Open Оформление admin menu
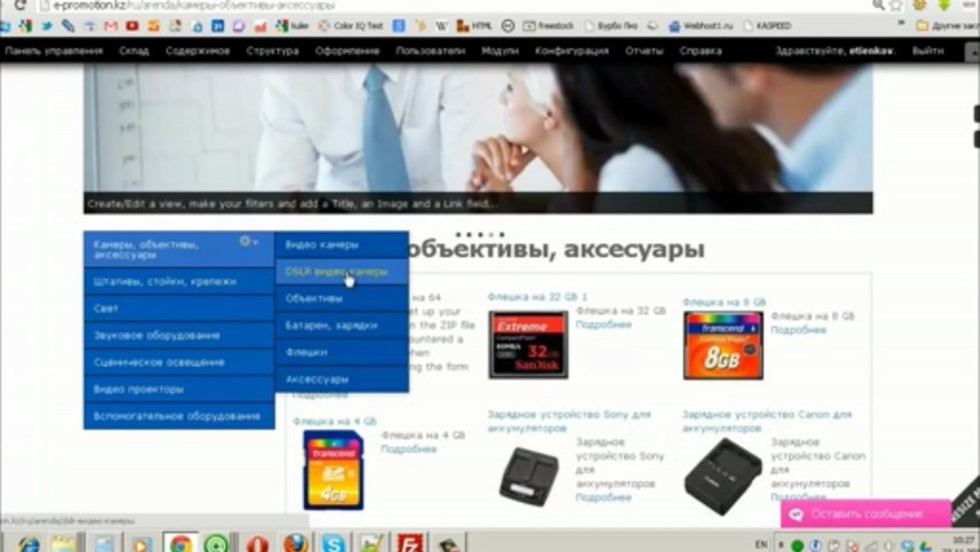The width and height of the screenshot is (980, 552). pos(347,51)
